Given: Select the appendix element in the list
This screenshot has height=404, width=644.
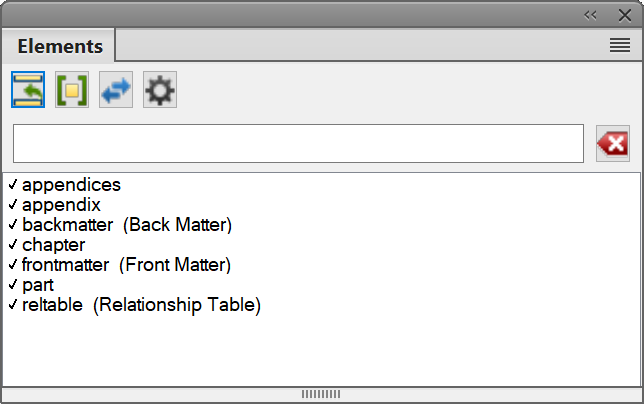Looking at the screenshot, I should pos(61,205).
